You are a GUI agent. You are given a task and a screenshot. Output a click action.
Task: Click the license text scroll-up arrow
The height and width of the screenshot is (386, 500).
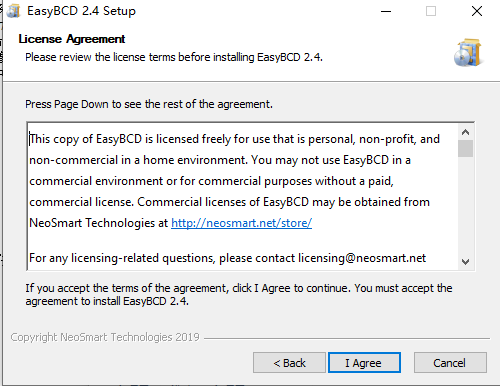[x=465, y=132]
